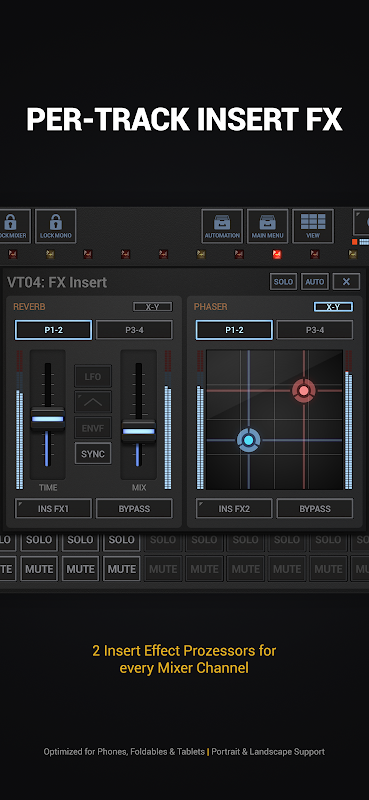Screen dimensions: 369x800
Task: Toggle SOLO in the FX Insert header
Action: click(x=283, y=282)
